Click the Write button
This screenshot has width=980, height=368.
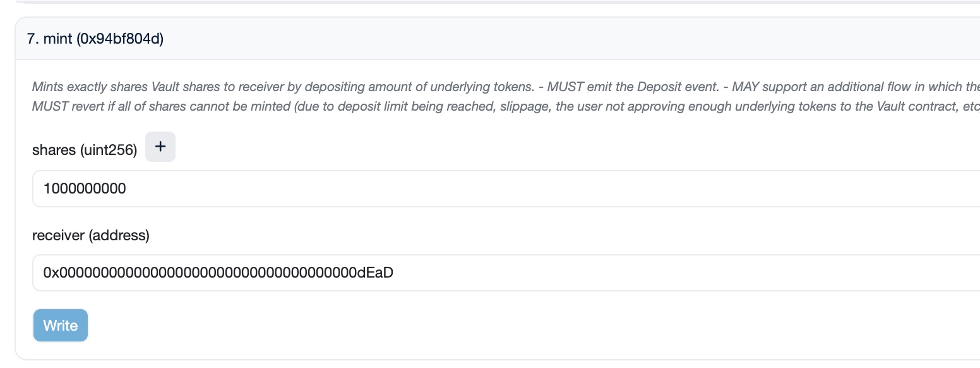[x=61, y=326]
